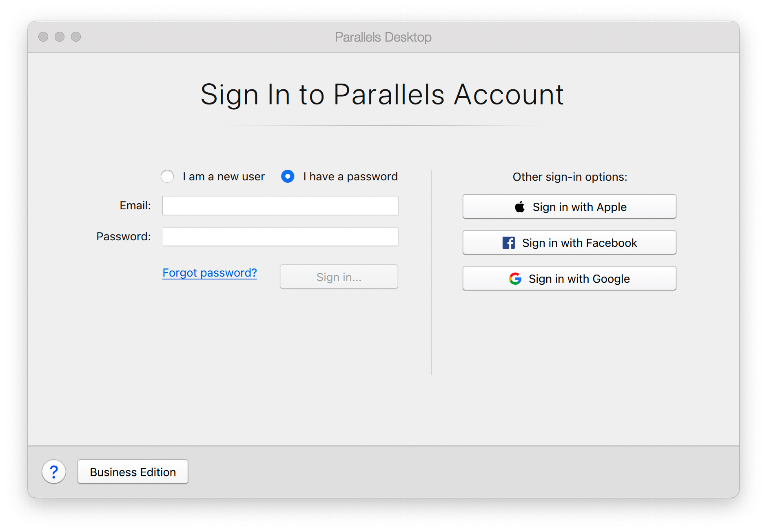Select the 'I am a new user' radio button
Image resolution: width=767 pixels, height=532 pixels.
(x=167, y=176)
